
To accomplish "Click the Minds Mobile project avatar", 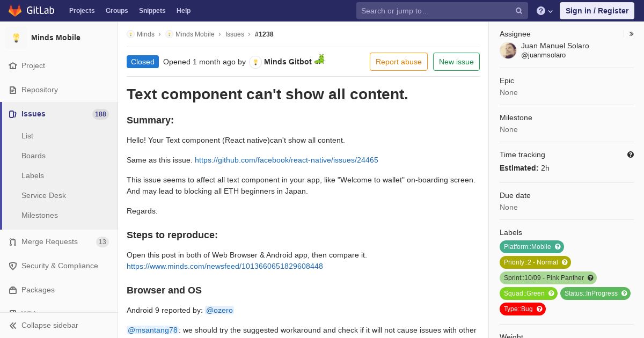I will tap(16, 38).
